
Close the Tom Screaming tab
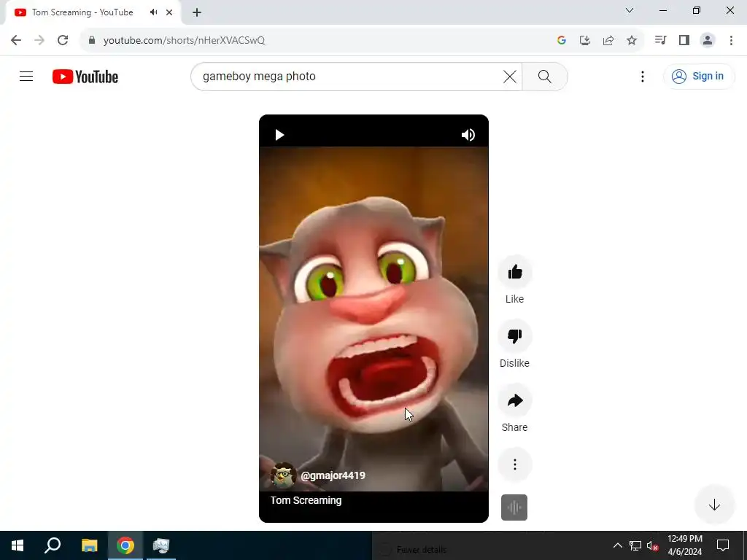coord(169,12)
